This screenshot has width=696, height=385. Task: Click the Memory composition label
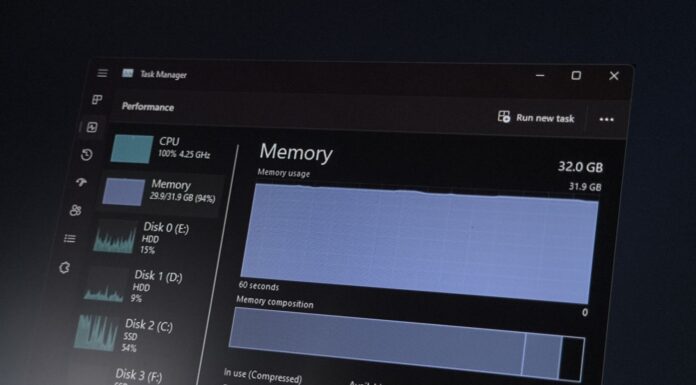(x=275, y=302)
